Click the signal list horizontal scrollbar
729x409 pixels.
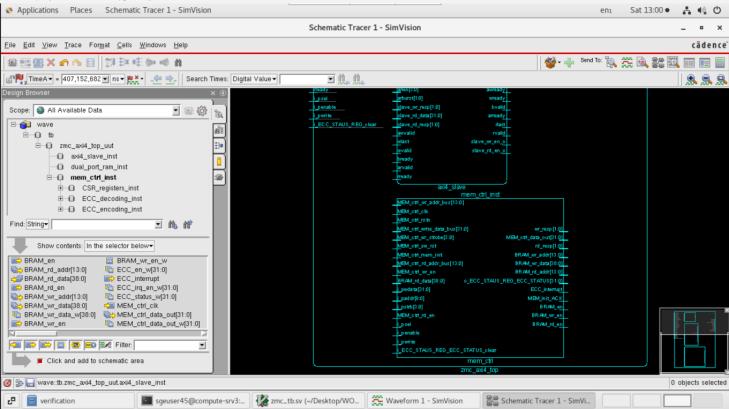tap(108, 333)
